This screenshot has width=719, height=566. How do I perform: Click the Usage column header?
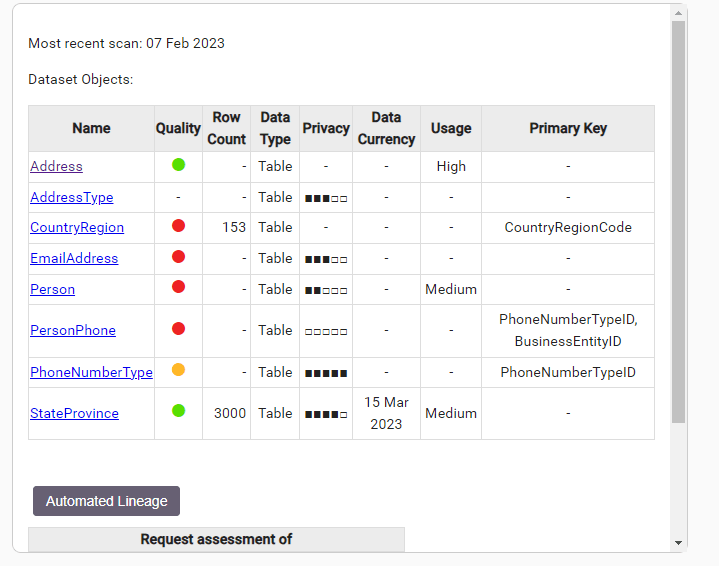pyautogui.click(x=451, y=128)
